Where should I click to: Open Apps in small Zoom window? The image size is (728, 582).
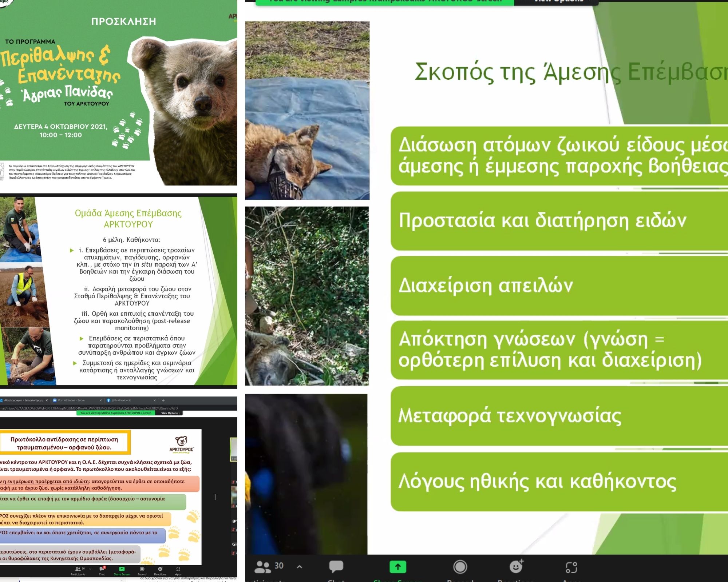(x=178, y=571)
